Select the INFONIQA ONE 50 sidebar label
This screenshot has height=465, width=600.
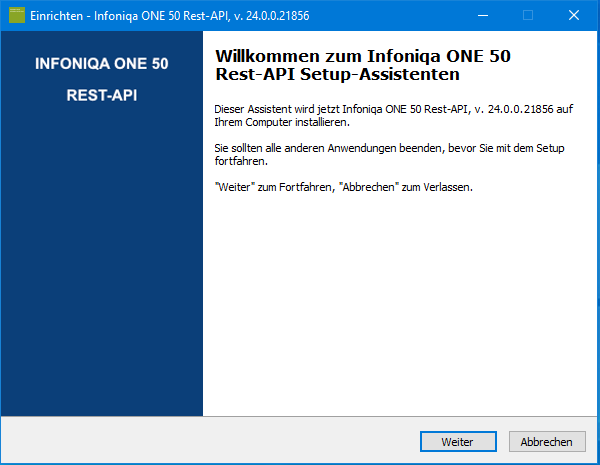(x=102, y=64)
